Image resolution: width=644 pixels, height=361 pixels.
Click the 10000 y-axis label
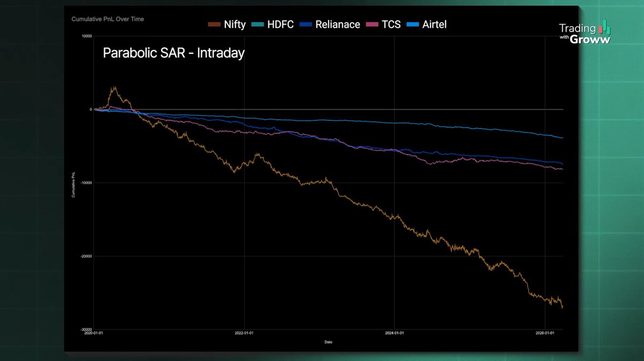(x=86, y=36)
